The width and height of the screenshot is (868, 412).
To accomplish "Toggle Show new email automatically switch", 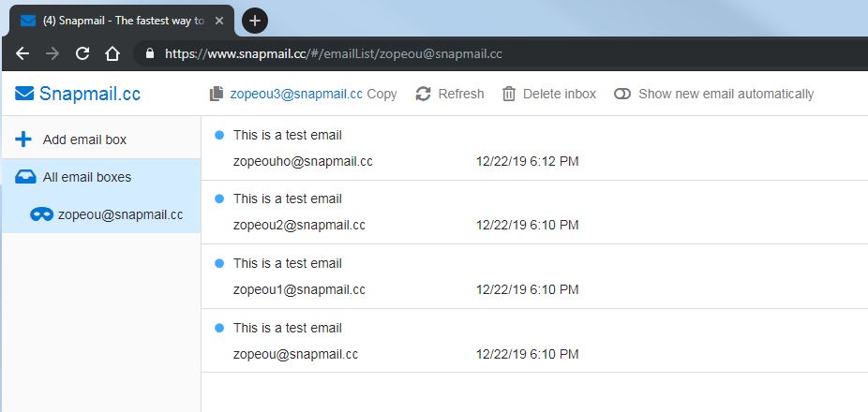I will tap(622, 94).
